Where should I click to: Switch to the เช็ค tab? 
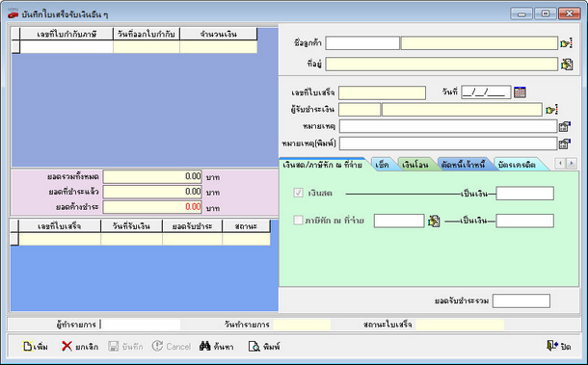click(x=382, y=165)
